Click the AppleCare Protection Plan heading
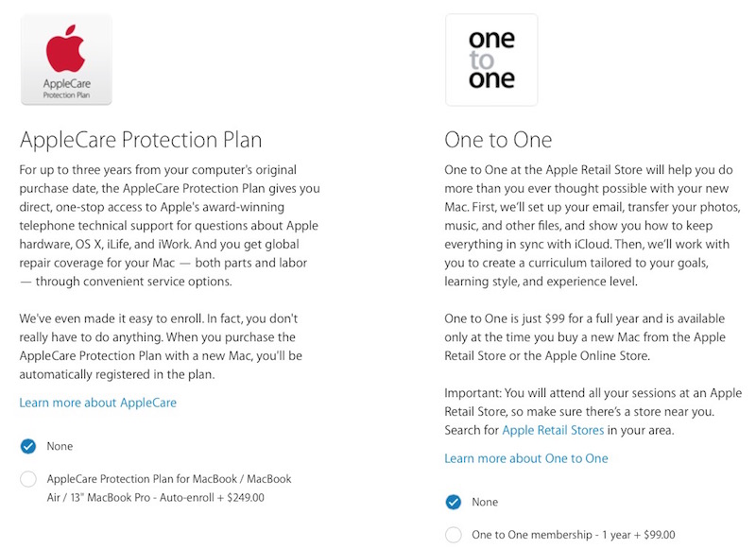The image size is (756, 549). point(141,141)
